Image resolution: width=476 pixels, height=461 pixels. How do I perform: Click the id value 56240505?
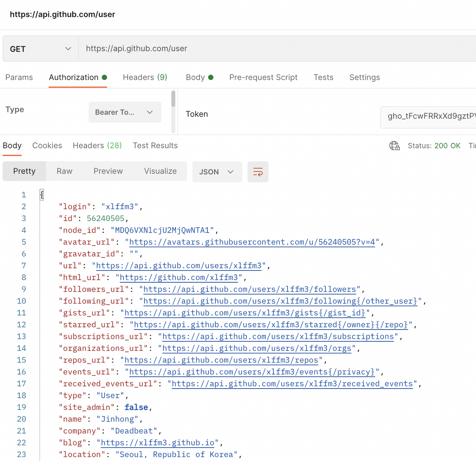coord(106,219)
